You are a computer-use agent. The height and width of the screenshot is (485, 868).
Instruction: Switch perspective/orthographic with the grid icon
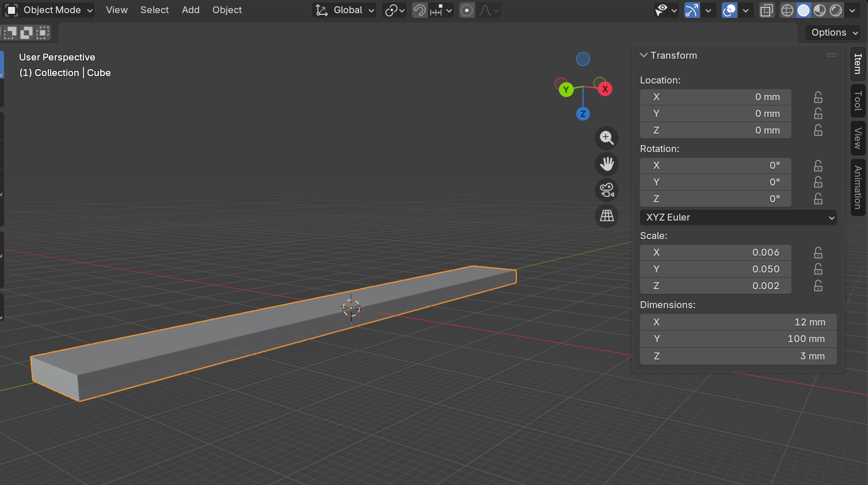click(607, 216)
